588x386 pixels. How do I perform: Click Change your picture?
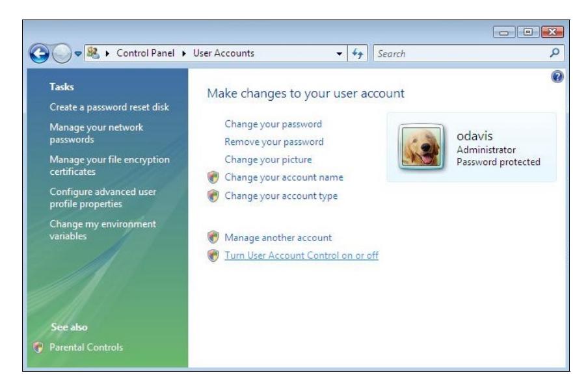point(268,160)
